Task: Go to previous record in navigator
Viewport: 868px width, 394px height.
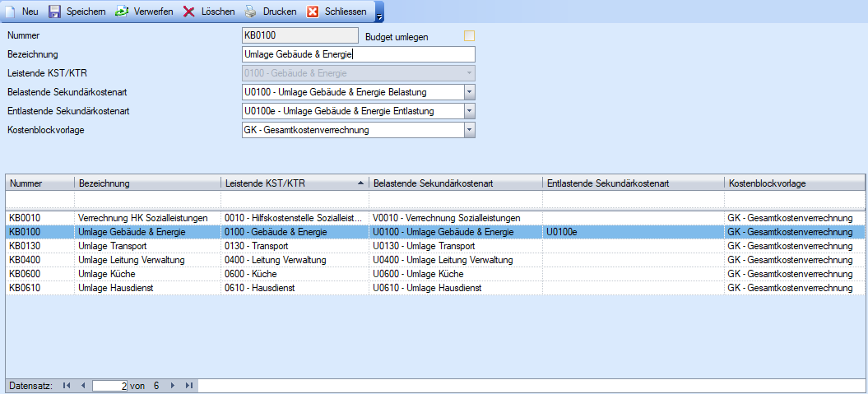Action: coord(82,385)
